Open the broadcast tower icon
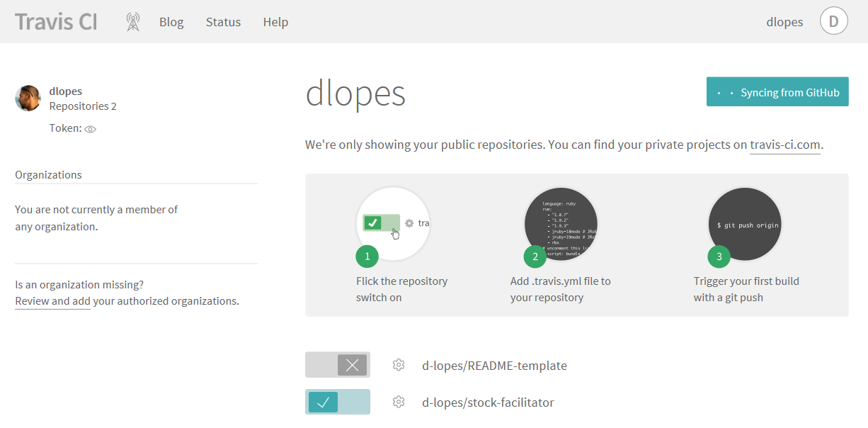Viewport: 868px width, 428px height. 132,22
